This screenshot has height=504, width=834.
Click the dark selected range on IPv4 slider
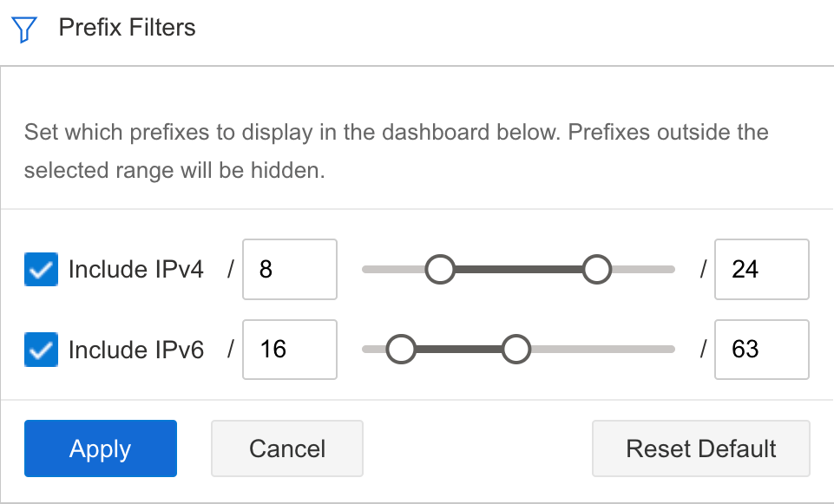[518, 270]
